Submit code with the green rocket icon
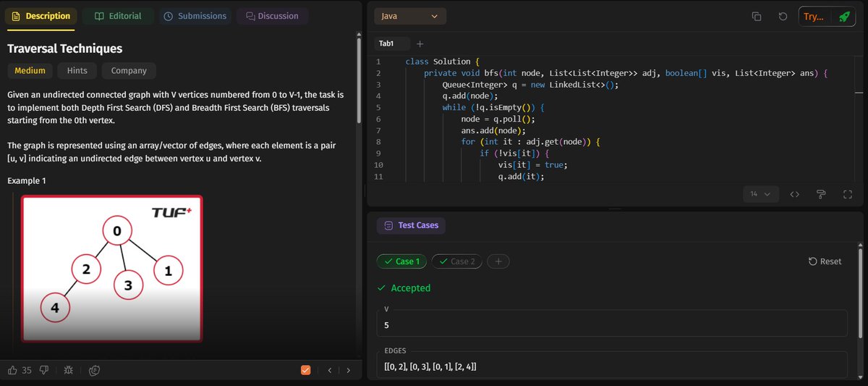This screenshot has width=868, height=386. pyautogui.click(x=843, y=16)
